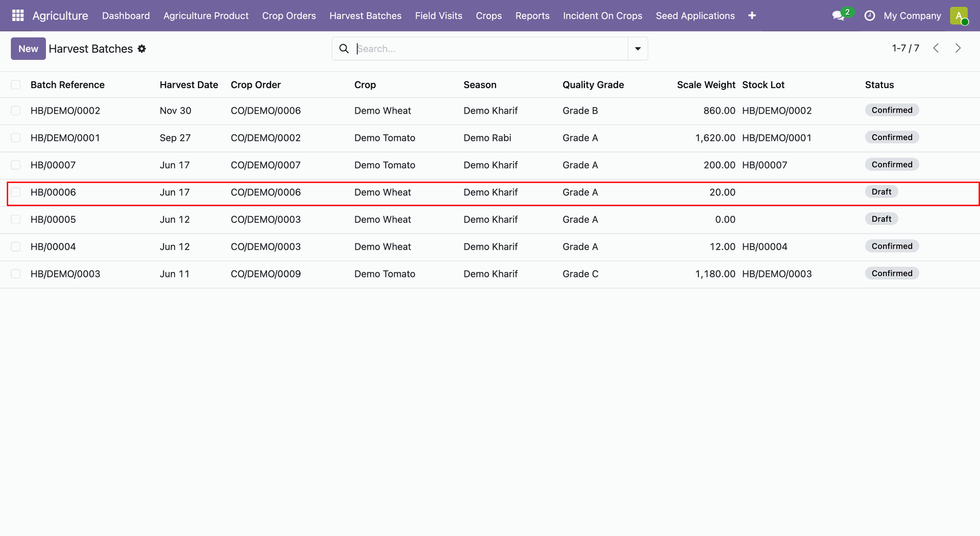Go to the previous page arrow
The height and width of the screenshot is (536, 980).
[x=936, y=48]
